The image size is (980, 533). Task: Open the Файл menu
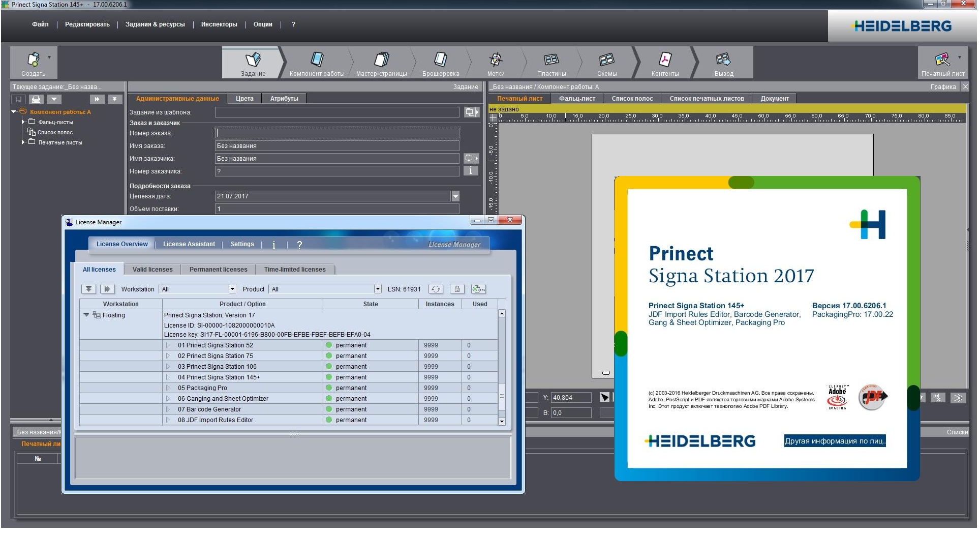(40, 24)
